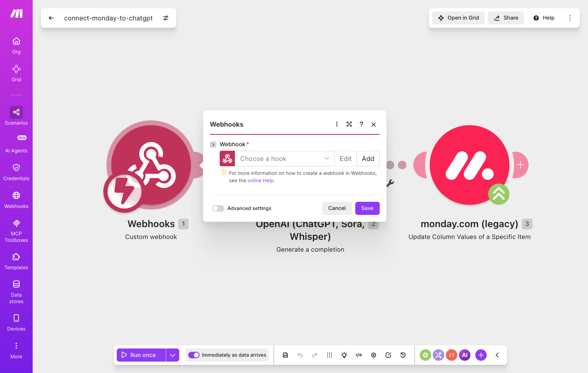Click the redo arrow in bottom toolbar

(x=315, y=355)
